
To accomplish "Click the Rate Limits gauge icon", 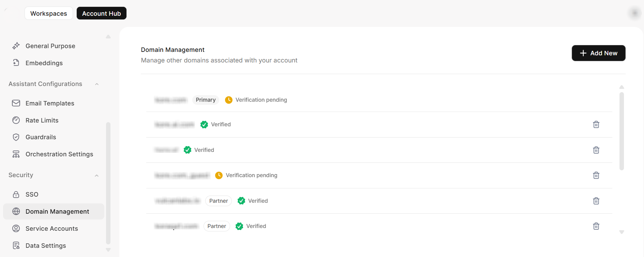I will click(16, 120).
